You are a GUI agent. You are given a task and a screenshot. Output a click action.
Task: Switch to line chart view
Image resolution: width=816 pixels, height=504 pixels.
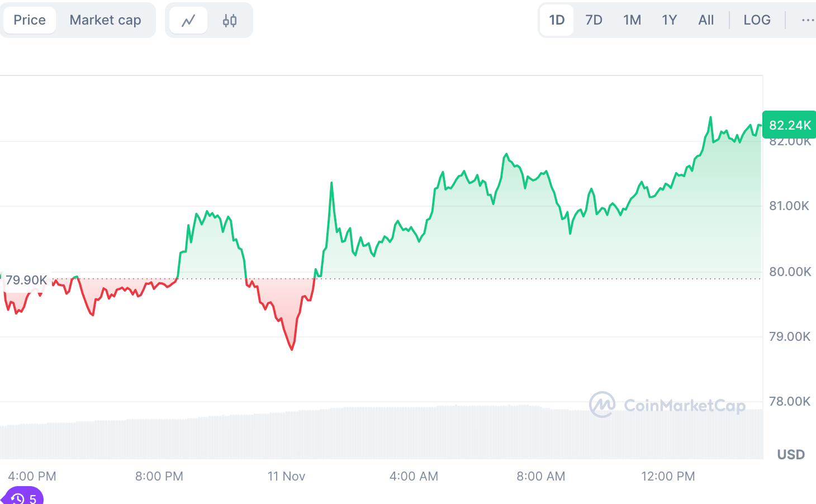[x=188, y=21]
